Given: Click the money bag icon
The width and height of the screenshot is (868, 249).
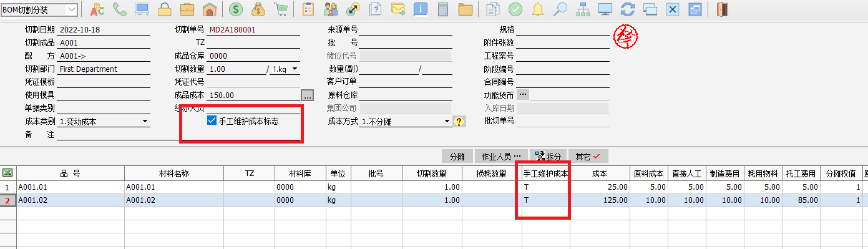Looking at the screenshot, I should [x=258, y=9].
